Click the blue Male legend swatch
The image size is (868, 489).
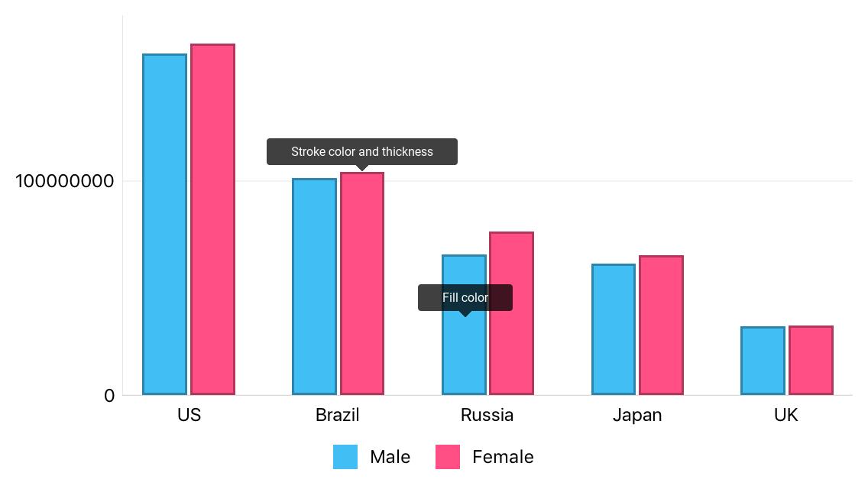tap(345, 457)
